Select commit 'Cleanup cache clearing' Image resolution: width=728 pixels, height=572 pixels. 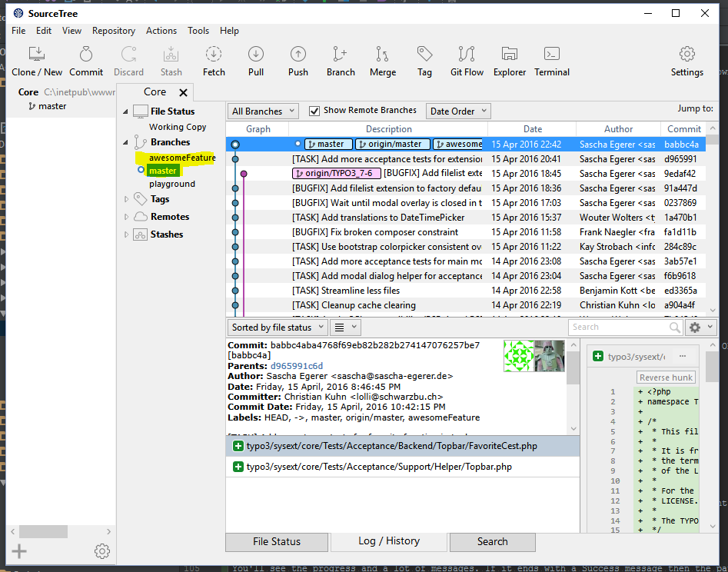point(466,305)
